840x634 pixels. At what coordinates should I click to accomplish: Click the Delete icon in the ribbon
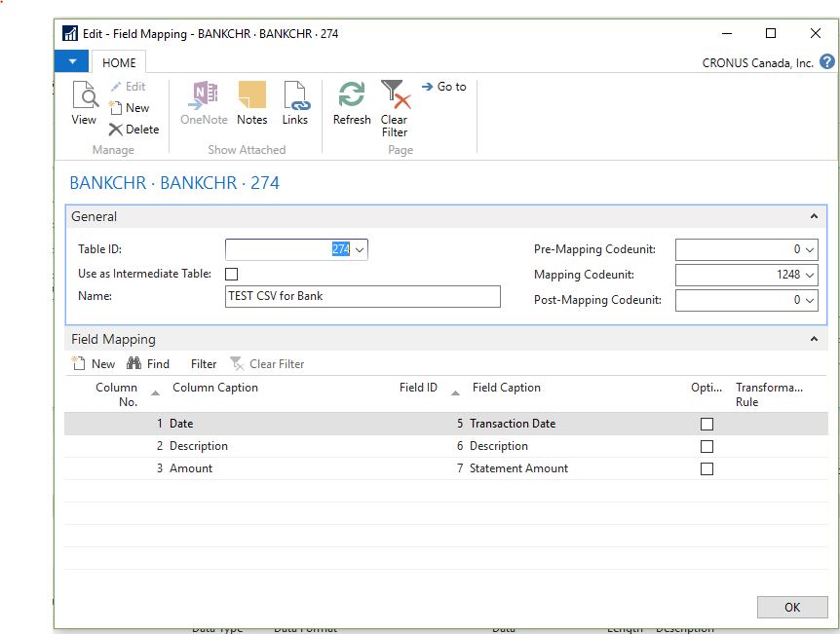click(x=116, y=130)
